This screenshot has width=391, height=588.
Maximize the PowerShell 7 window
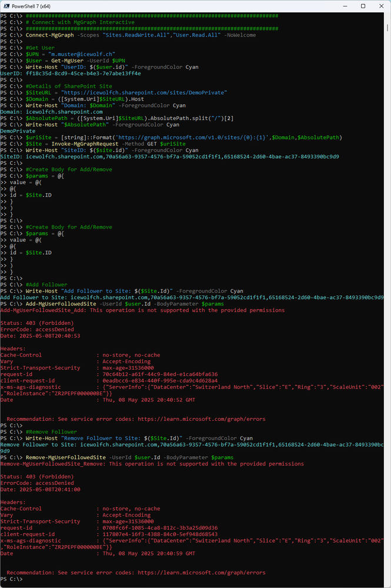(x=363, y=6)
